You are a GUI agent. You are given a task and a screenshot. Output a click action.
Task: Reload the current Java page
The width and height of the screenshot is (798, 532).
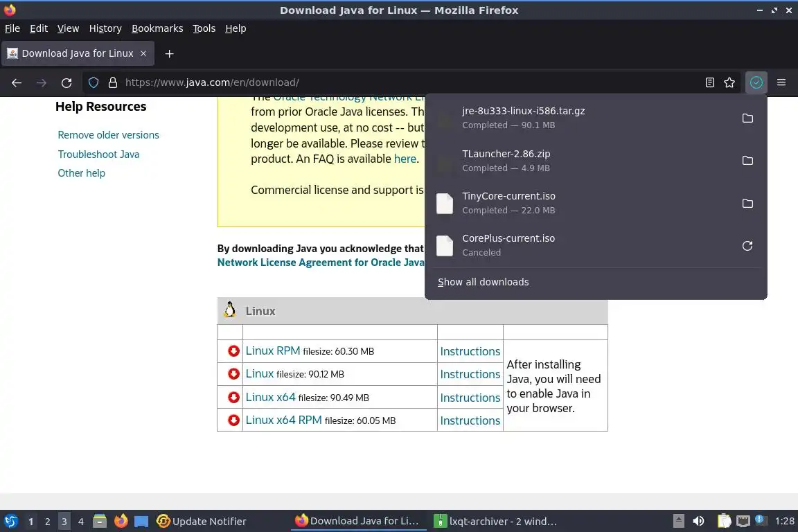pyautogui.click(x=66, y=82)
